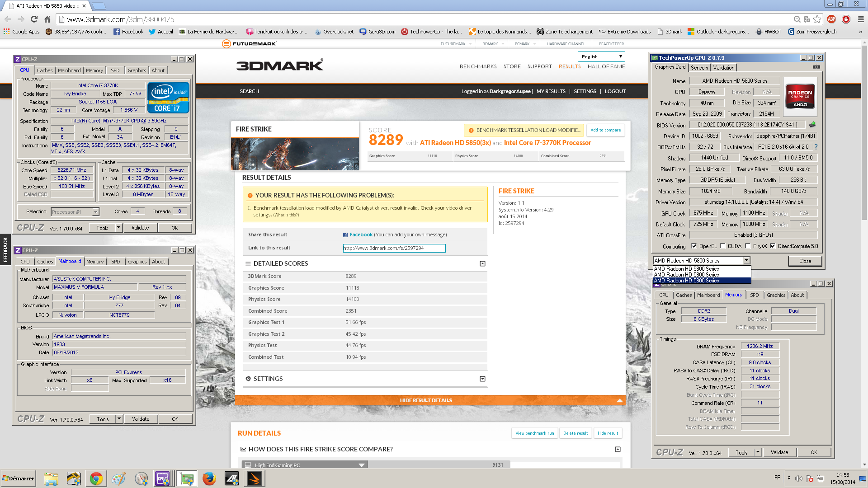
Task: Open Processor #1 selection dropdown in CPU-Z
Action: [75, 211]
